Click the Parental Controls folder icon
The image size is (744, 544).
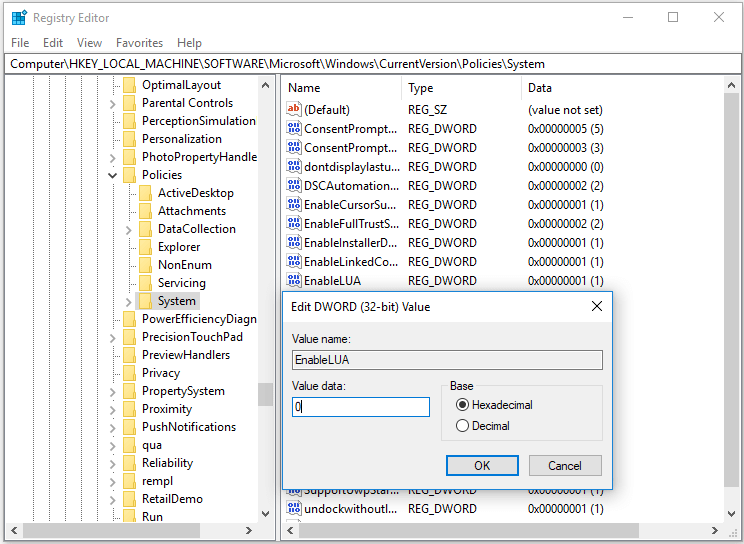pyautogui.click(x=129, y=103)
